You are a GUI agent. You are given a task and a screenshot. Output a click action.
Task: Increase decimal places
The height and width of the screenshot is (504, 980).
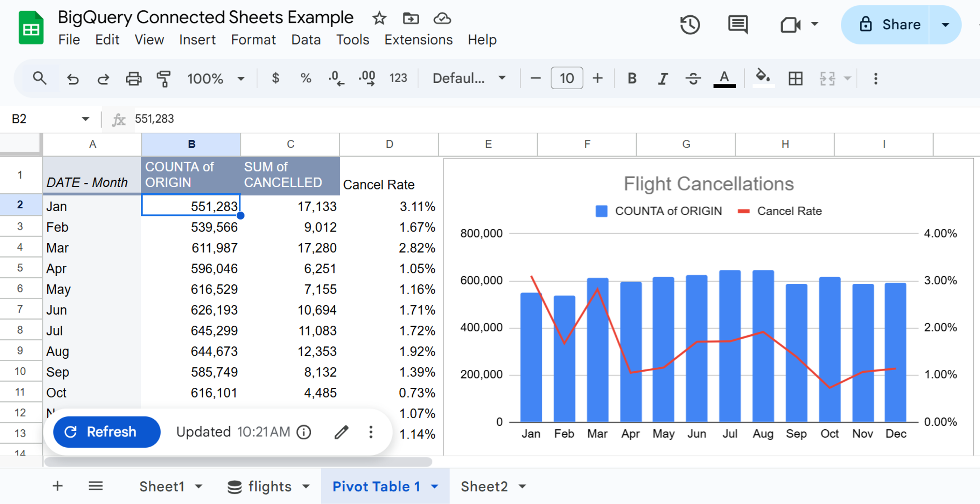pos(367,78)
